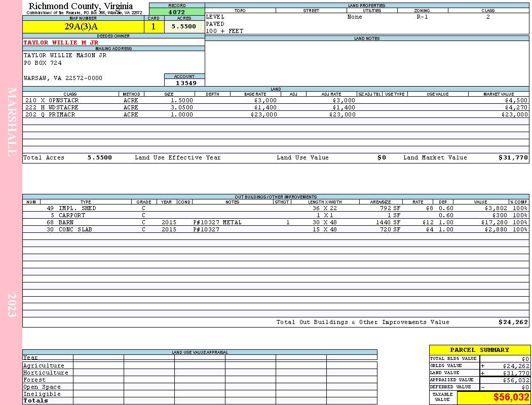Click the card number 1 cell
This screenshot has width=532, height=405.
[x=154, y=26]
